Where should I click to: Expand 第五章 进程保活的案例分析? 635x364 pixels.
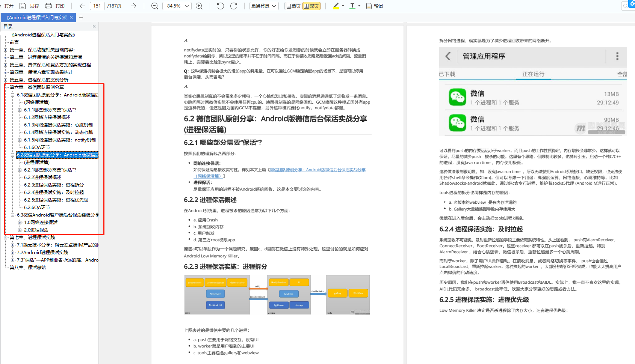6,80
